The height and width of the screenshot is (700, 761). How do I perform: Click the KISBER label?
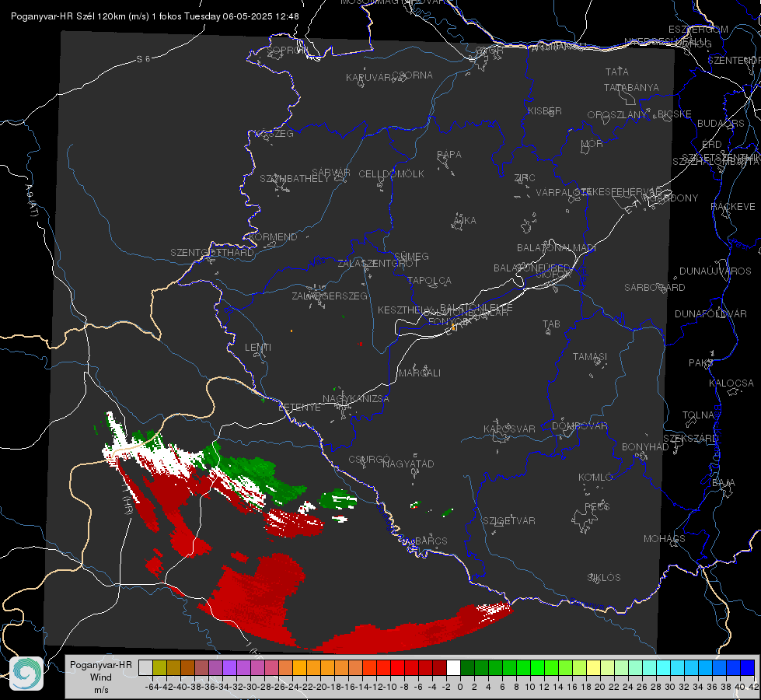[545, 110]
